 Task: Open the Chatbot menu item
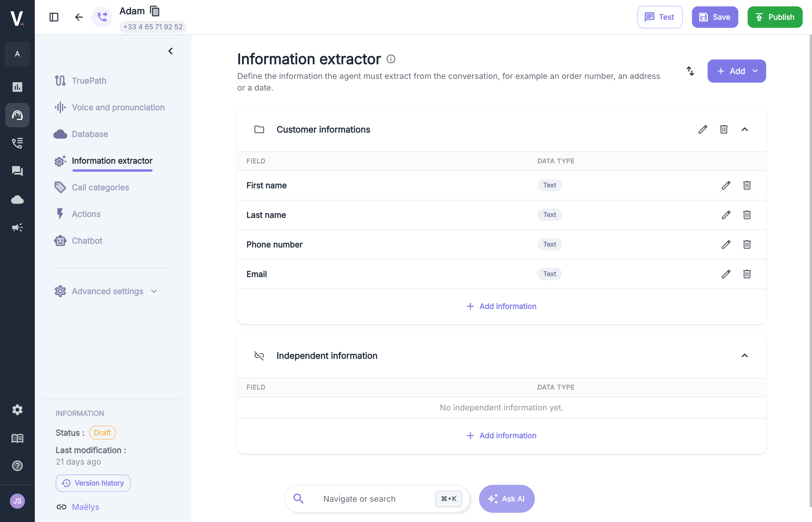(x=78, y=241)
